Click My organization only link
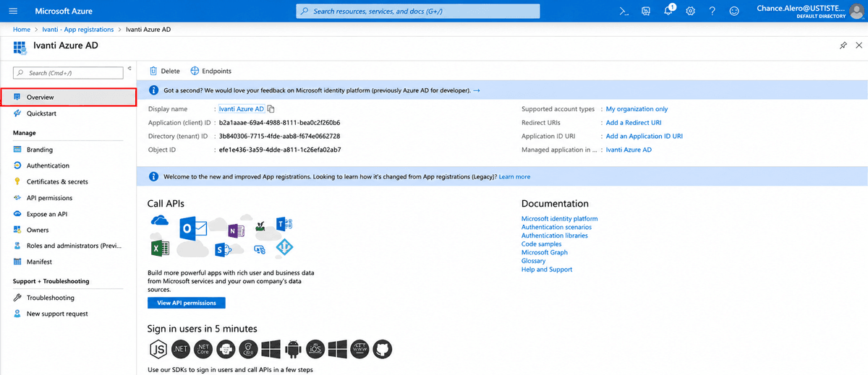This screenshot has width=868, height=375. coord(637,109)
